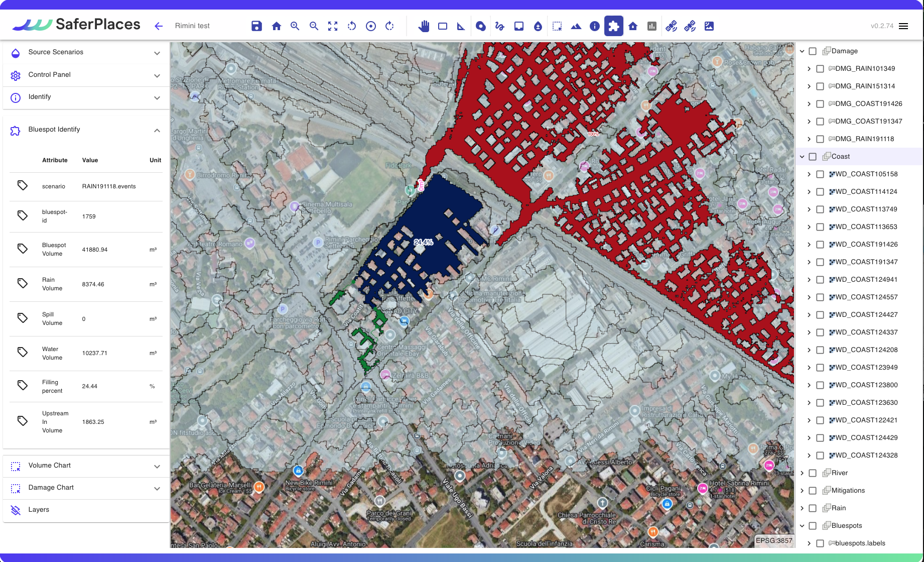This screenshot has width=924, height=562.
Task: Activate the bluespot puzzle tool
Action: coord(613,26)
